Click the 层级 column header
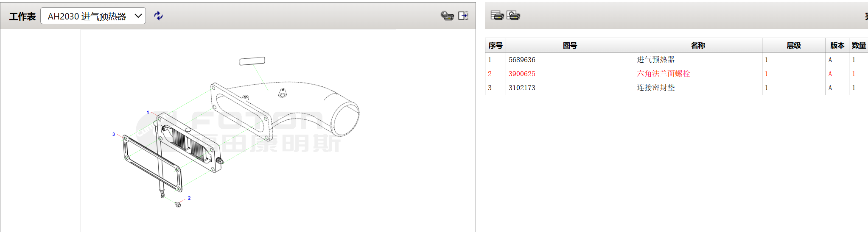This screenshot has height=232, width=868. (x=793, y=45)
